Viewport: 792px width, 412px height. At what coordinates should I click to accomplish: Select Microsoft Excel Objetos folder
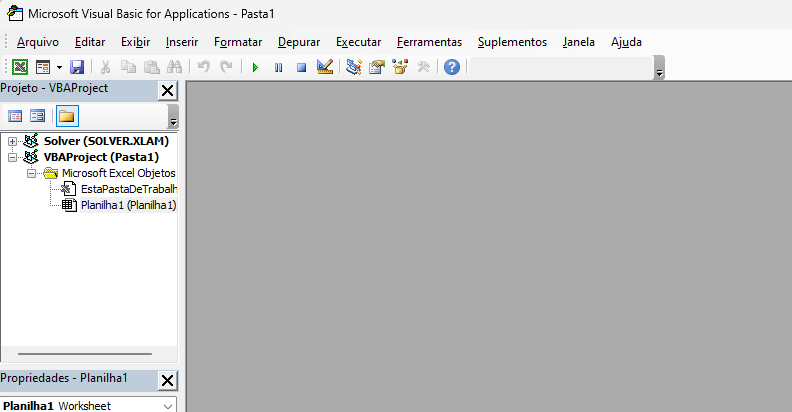tap(119, 173)
